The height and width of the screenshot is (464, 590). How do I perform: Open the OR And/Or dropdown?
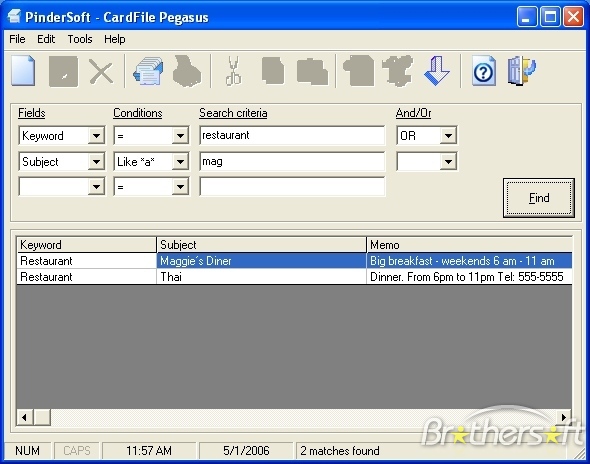point(448,135)
